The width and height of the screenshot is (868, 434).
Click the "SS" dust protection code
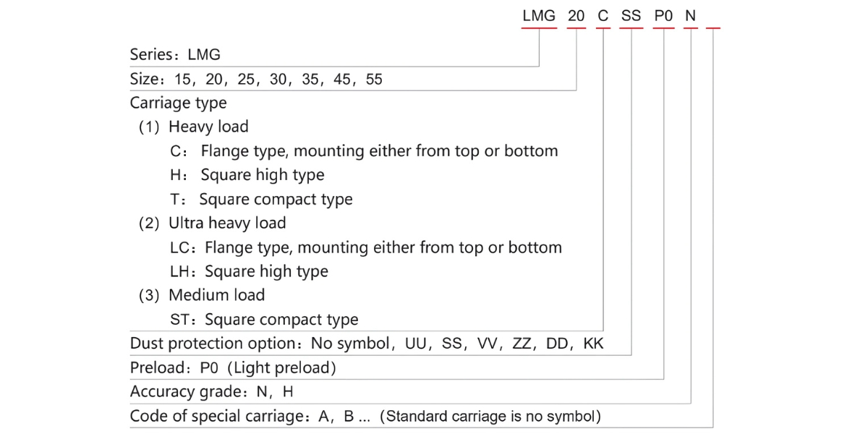(631, 15)
